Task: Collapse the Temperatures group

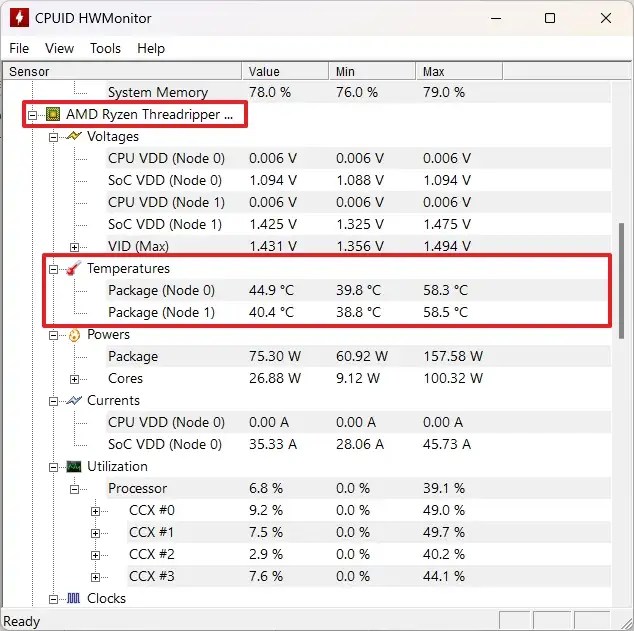Action: pyautogui.click(x=53, y=269)
